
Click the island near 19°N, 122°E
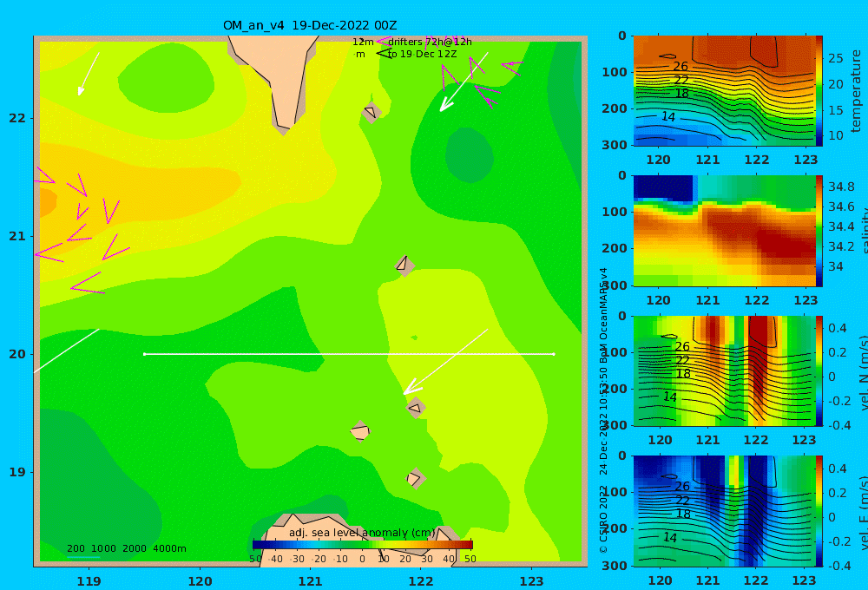pyautogui.click(x=415, y=478)
